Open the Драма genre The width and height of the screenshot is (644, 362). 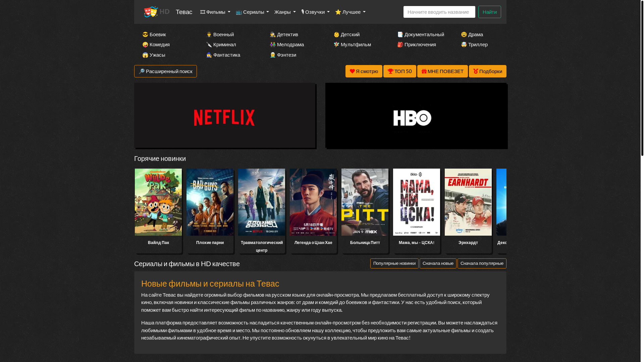[x=472, y=35]
